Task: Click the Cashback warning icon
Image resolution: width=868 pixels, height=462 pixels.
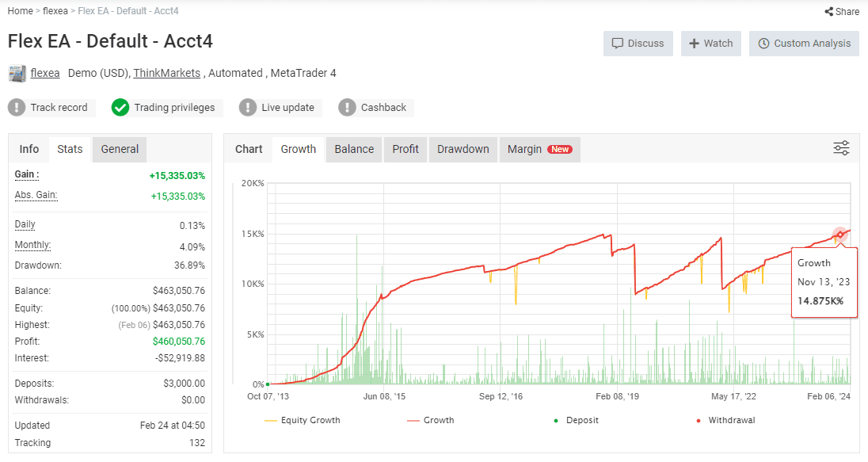Action: pyautogui.click(x=347, y=108)
